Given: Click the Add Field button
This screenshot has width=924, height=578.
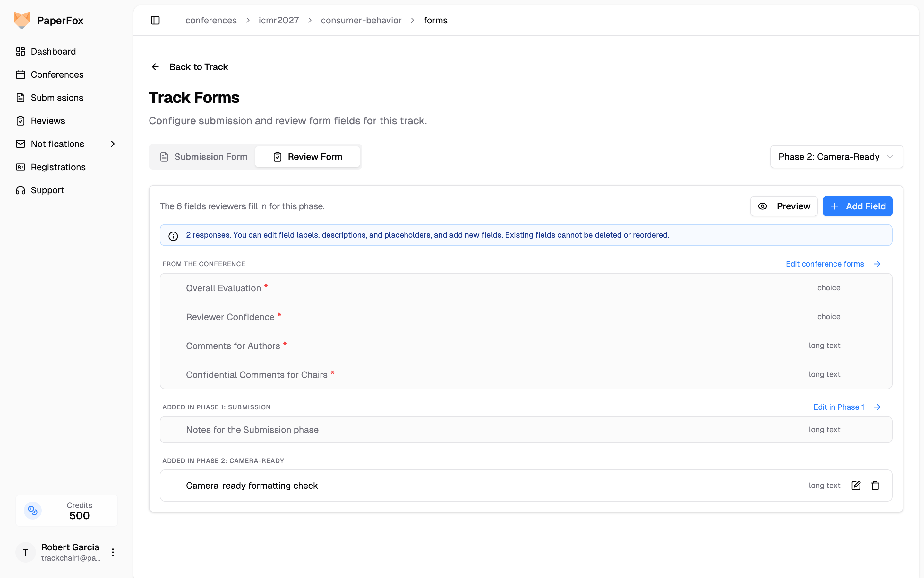Looking at the screenshot, I should [x=858, y=206].
